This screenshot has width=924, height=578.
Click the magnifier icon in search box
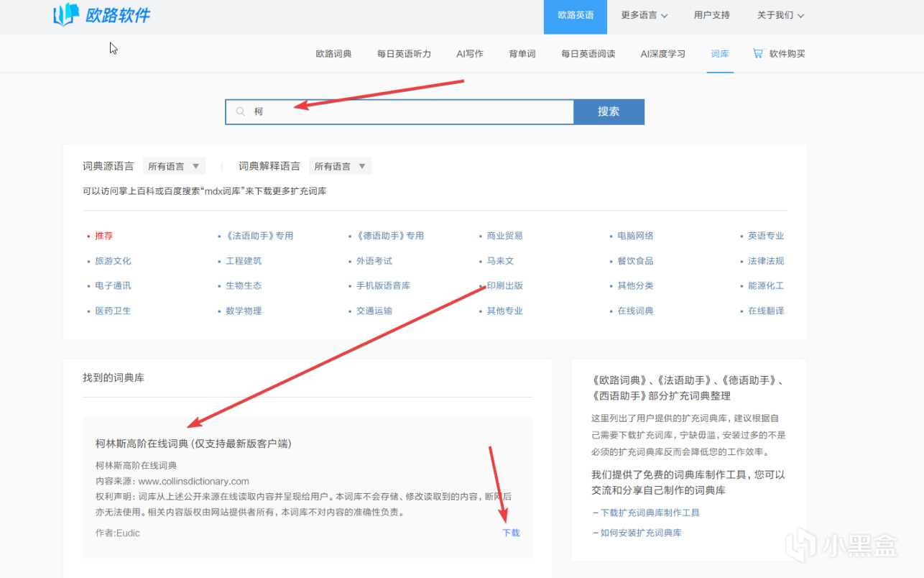(x=241, y=111)
